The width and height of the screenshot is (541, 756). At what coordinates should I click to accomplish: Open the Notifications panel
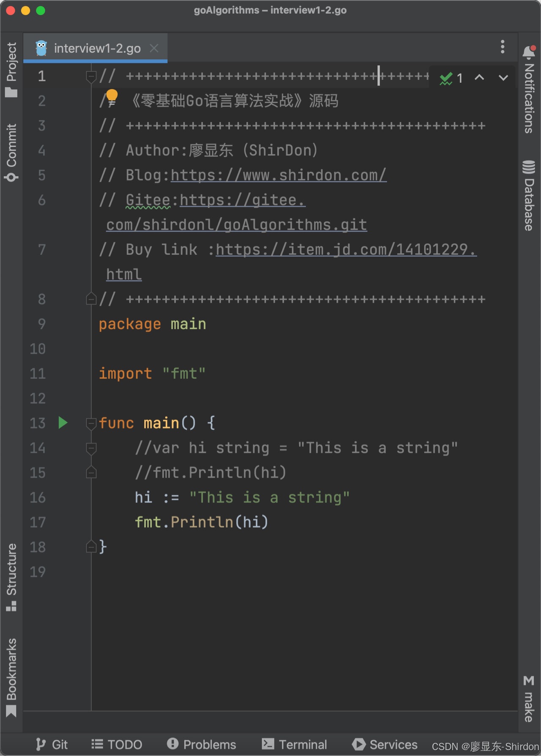tap(529, 89)
